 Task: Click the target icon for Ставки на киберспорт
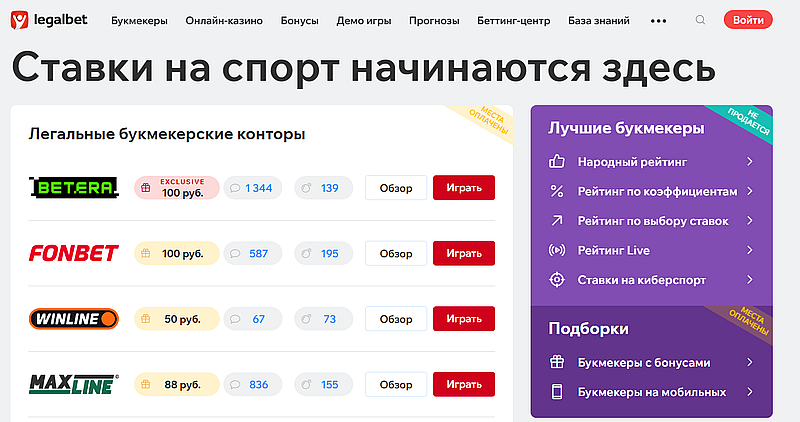[557, 280]
